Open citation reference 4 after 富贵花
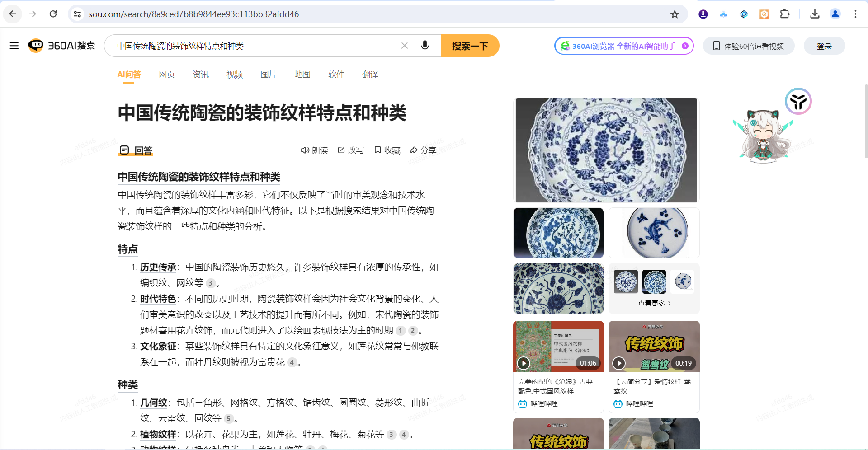This screenshot has width=868, height=450. (292, 362)
